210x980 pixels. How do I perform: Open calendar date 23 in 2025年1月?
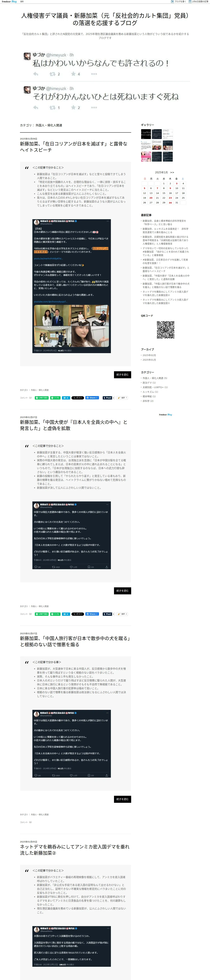click(x=170, y=198)
